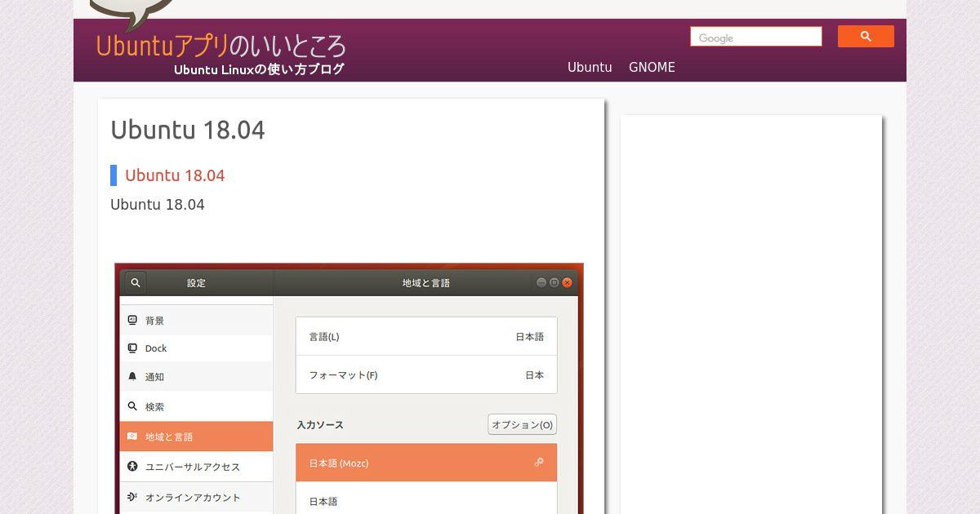Click the Ubuntu Linuxの使い方ブログ subtitle
Viewport: 980px width, 514px height.
coord(259,69)
